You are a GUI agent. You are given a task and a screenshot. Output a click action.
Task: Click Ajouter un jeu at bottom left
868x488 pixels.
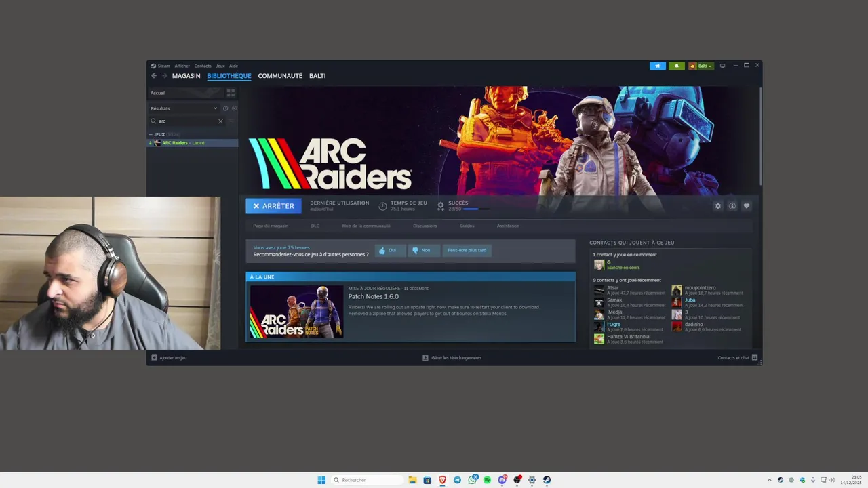[169, 358]
